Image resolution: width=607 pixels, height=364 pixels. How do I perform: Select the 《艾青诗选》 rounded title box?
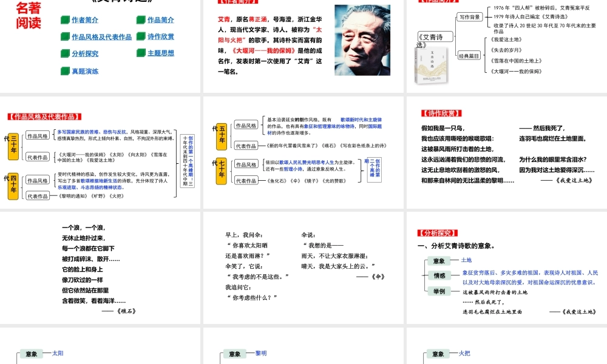pos(435,37)
